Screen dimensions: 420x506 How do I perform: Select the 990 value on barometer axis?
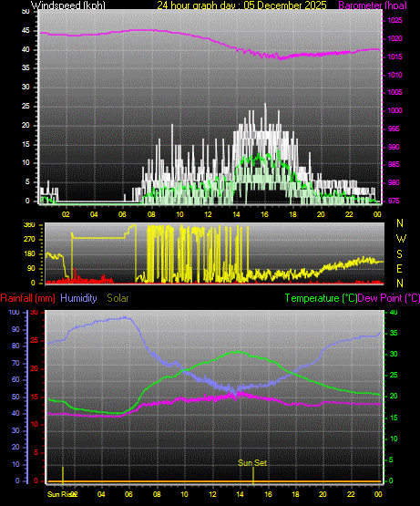[x=394, y=147]
